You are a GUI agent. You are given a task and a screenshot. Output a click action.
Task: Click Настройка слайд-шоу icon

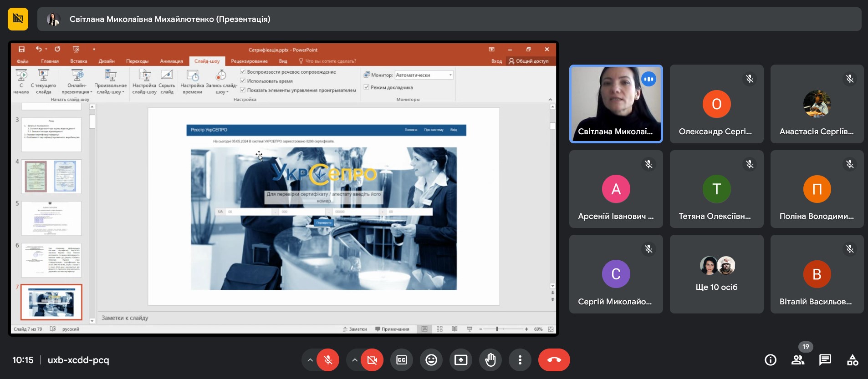point(144,82)
